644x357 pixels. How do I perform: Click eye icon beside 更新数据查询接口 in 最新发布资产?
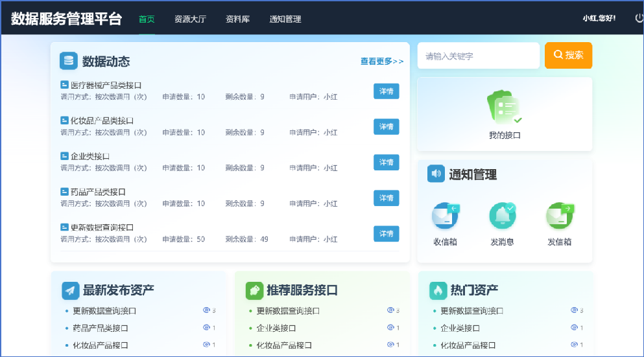coord(207,310)
